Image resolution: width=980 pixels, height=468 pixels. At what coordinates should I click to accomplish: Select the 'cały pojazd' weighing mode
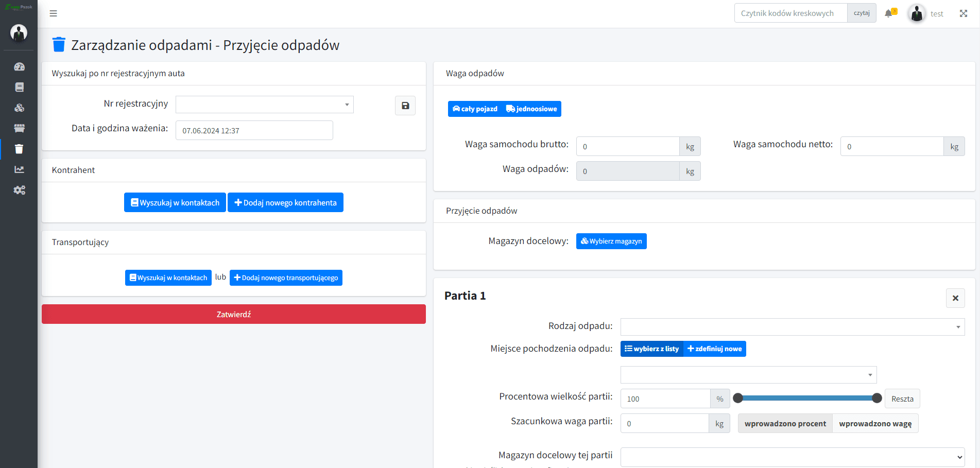coord(475,109)
